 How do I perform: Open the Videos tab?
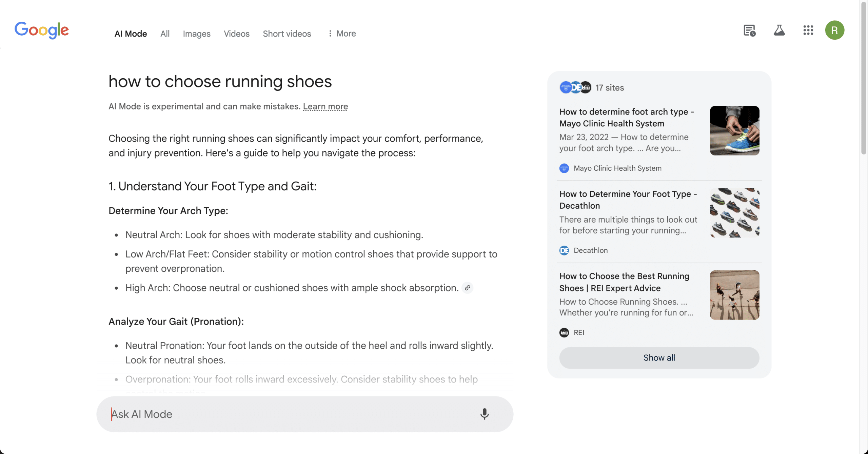tap(237, 34)
